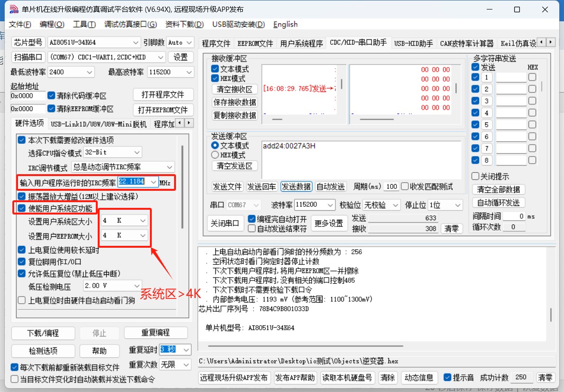Switch to the CAN波特率计算器 tab
Viewport: 564px width, 392px height.
pos(467,44)
